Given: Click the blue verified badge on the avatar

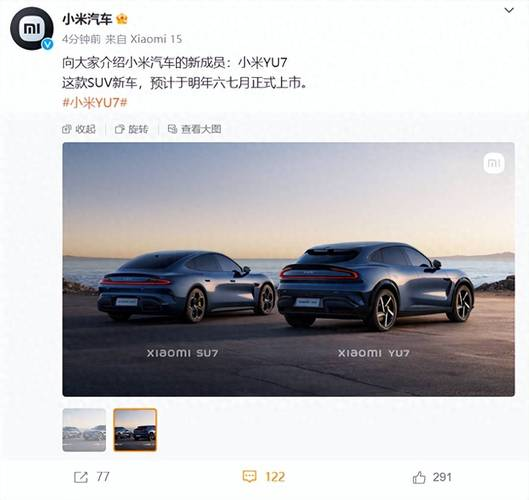Looking at the screenshot, I should [48, 44].
